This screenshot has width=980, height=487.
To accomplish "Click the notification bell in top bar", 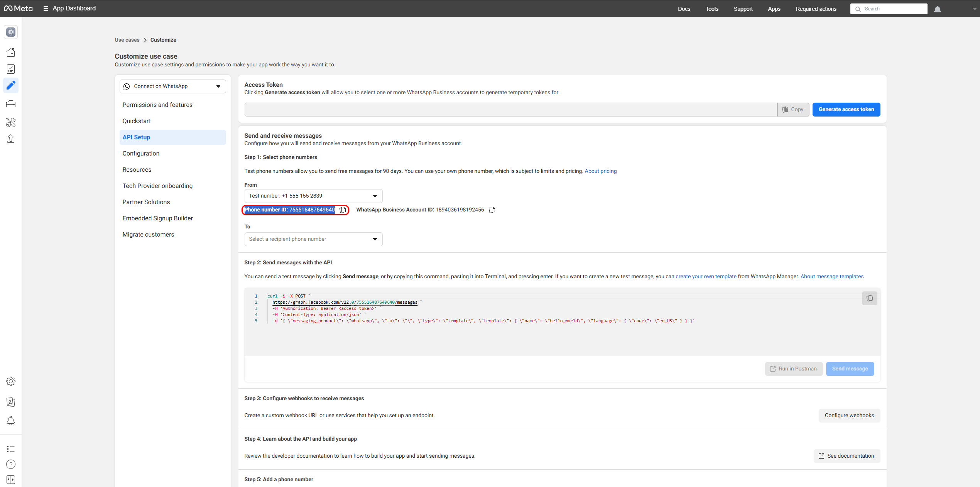I will tap(937, 9).
